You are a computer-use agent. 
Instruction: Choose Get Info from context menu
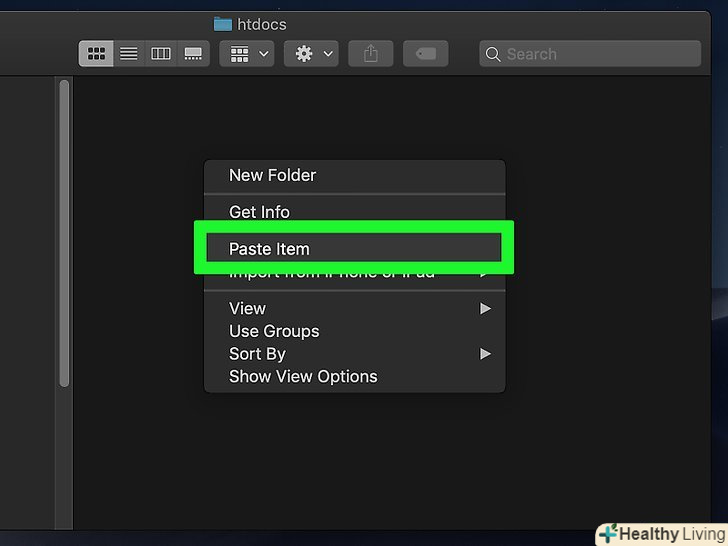point(355,212)
